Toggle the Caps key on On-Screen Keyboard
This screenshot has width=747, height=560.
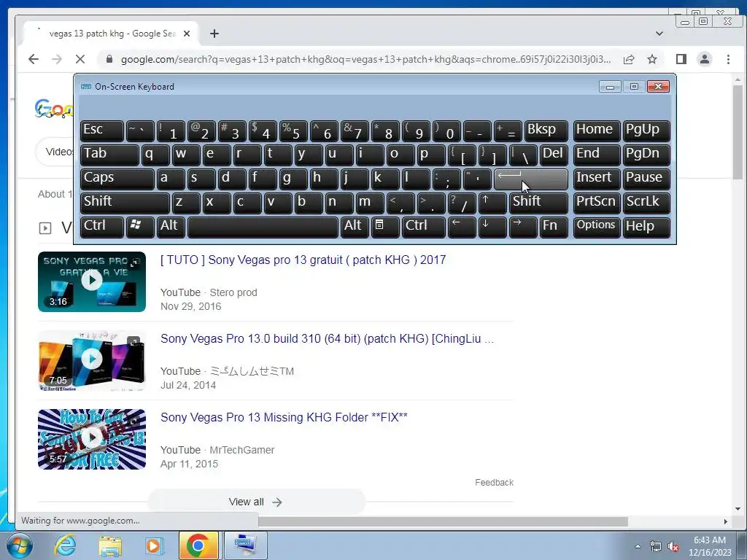click(117, 179)
